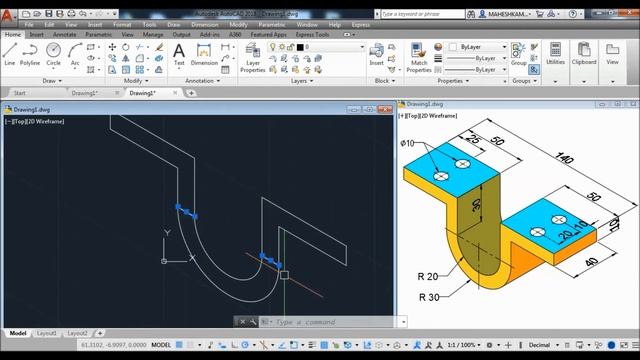Viewport: 640px width, 360px height.
Task: Open the annotation scale 1:1 dropdown
Action: tap(464, 345)
